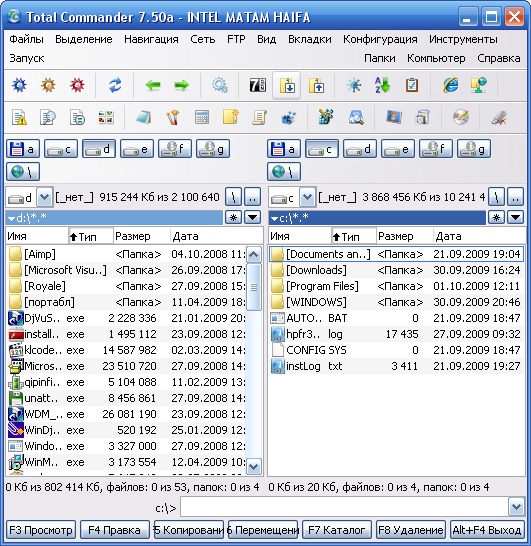Launch Internet Explorer from toolbar
This screenshot has height=546, width=531.
point(451,85)
